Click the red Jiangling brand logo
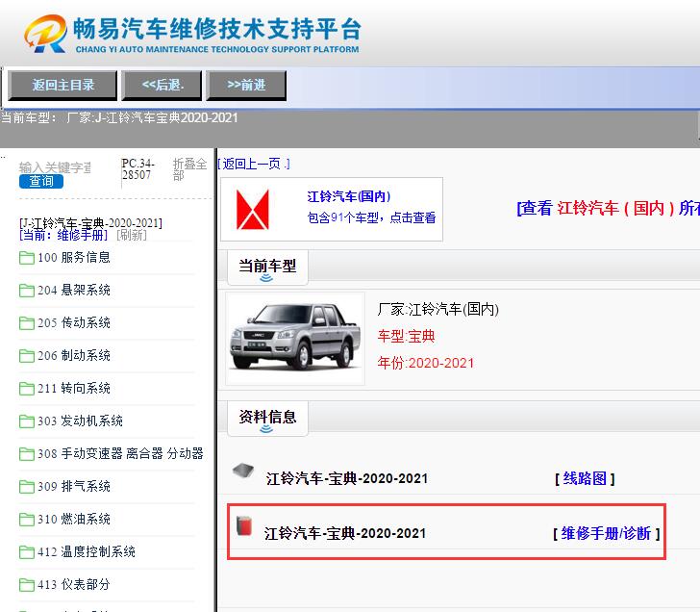 (x=253, y=209)
